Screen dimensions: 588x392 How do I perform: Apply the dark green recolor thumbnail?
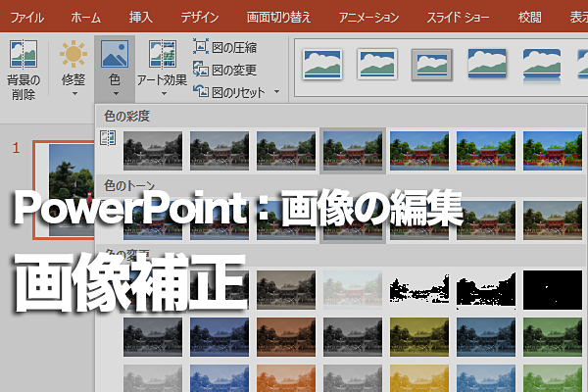[x=553, y=337]
